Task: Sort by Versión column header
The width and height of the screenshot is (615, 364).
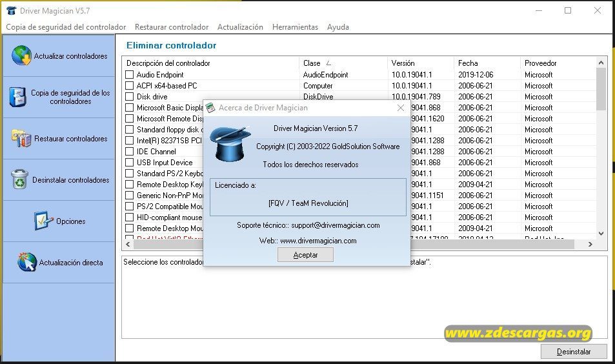Action: click(x=421, y=63)
